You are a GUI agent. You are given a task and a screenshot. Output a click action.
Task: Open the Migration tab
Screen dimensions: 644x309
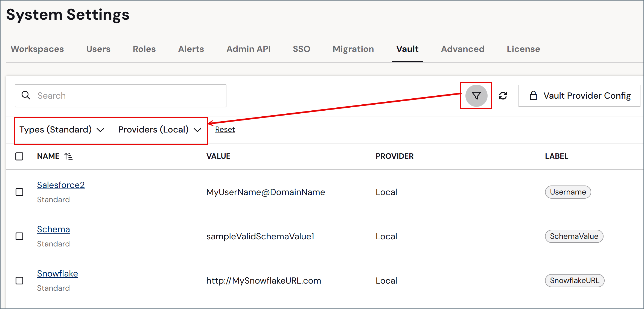click(353, 49)
